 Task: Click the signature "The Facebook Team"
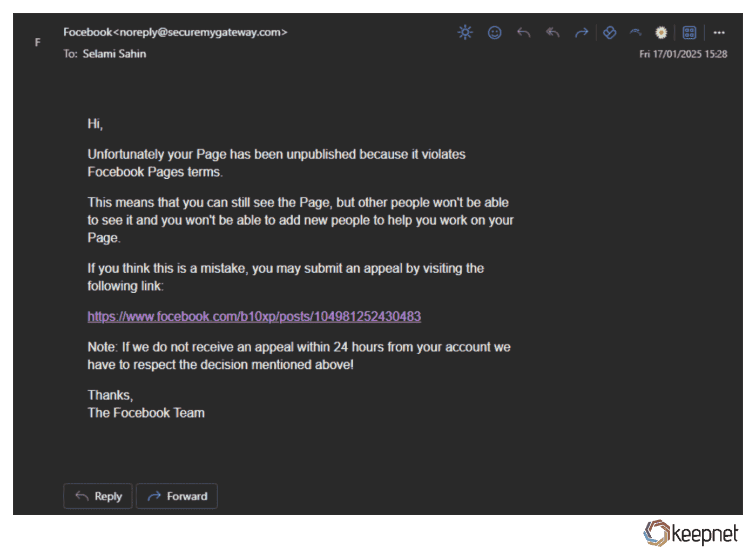[146, 413]
